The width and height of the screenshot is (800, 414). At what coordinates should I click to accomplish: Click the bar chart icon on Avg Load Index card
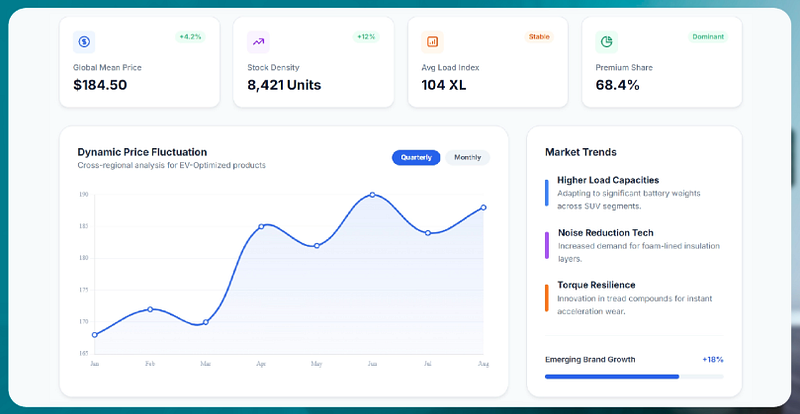point(432,42)
